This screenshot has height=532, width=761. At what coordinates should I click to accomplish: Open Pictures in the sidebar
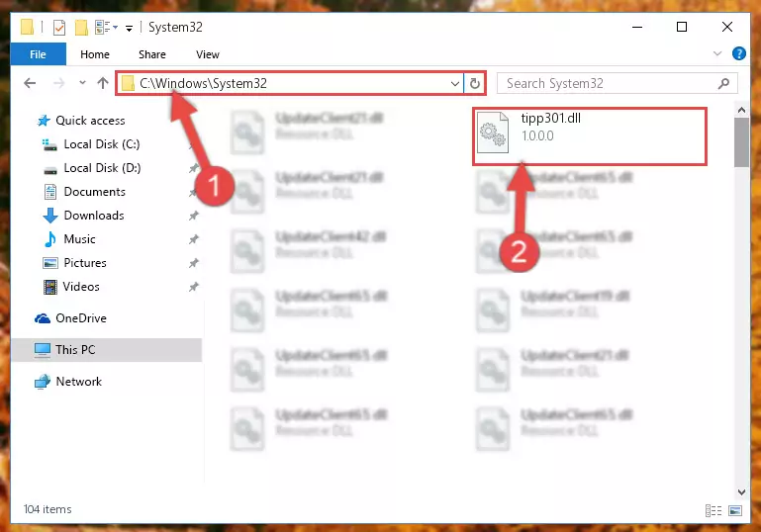click(x=85, y=263)
